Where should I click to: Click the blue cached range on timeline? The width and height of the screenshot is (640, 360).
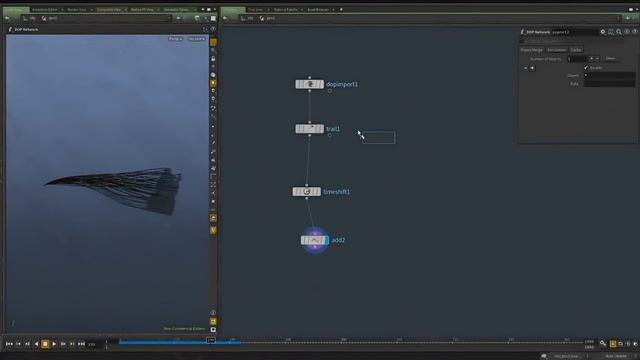point(180,342)
